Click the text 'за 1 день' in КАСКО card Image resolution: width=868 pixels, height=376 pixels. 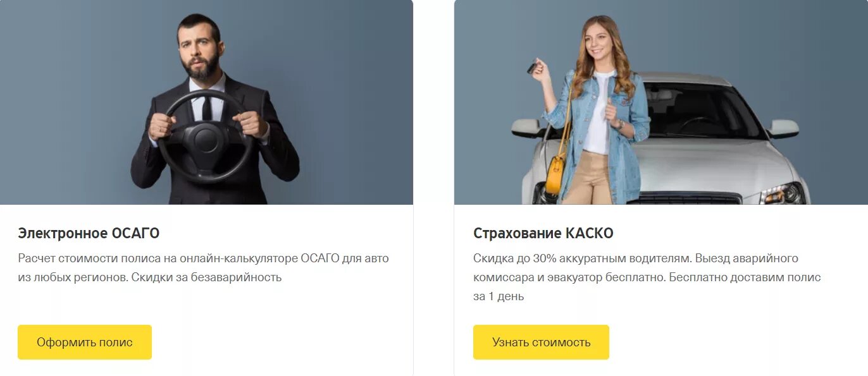[499, 296]
